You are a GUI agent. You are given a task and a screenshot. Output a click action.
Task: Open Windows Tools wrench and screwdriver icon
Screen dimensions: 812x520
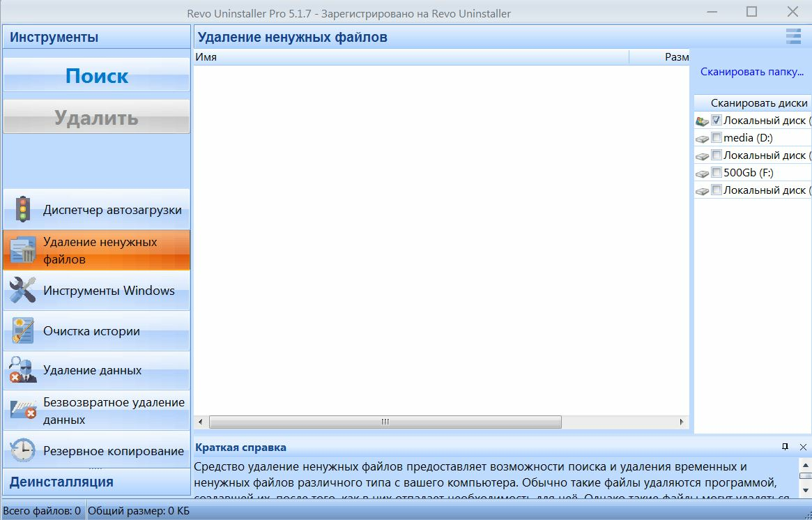coord(23,290)
